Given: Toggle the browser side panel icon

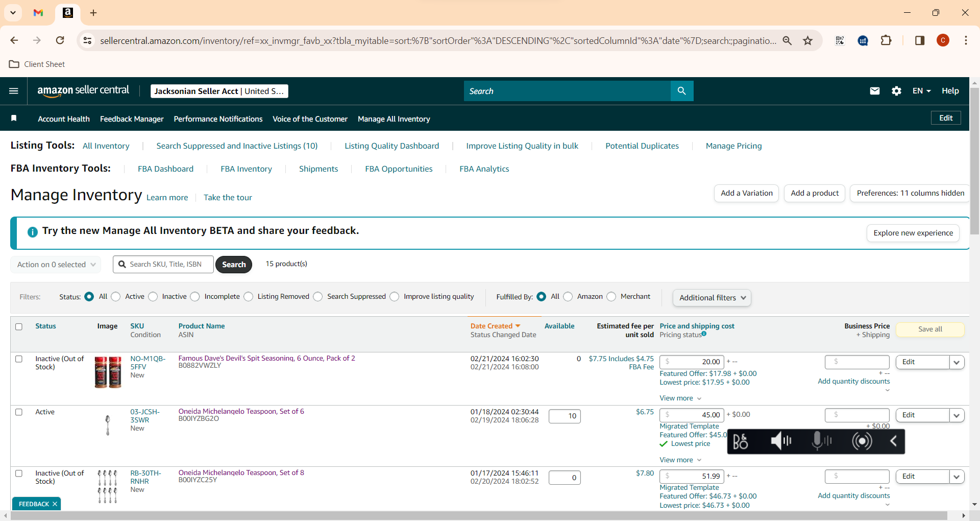Looking at the screenshot, I should pyautogui.click(x=920, y=40).
